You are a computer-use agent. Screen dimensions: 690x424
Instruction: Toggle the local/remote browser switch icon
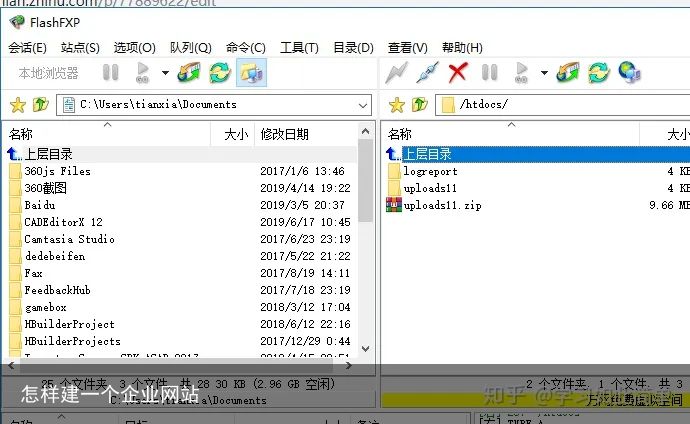click(x=251, y=73)
